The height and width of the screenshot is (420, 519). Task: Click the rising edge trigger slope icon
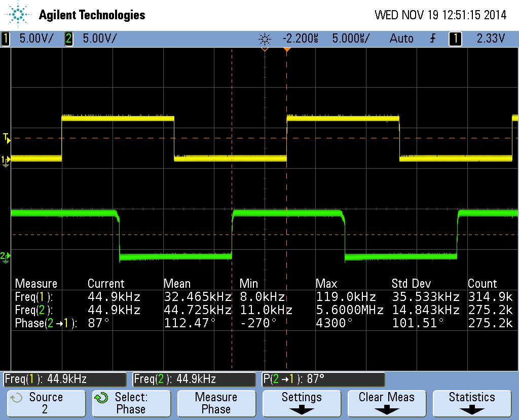[x=433, y=39]
